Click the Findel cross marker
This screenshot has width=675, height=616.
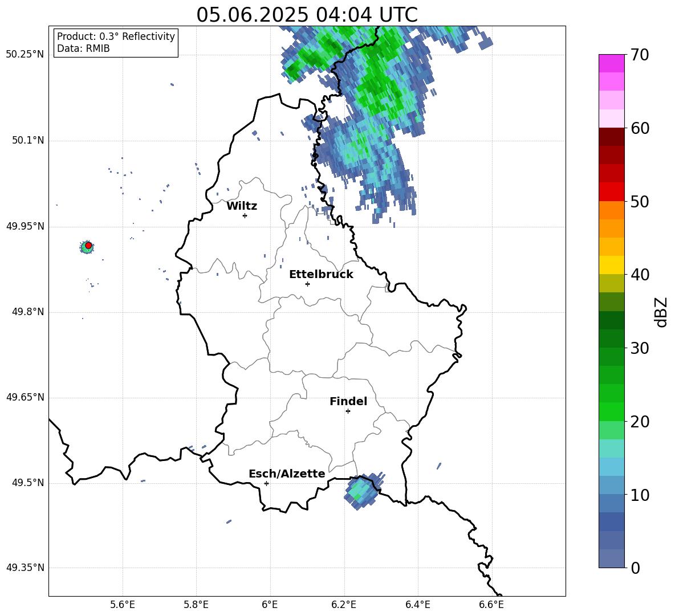pos(348,411)
